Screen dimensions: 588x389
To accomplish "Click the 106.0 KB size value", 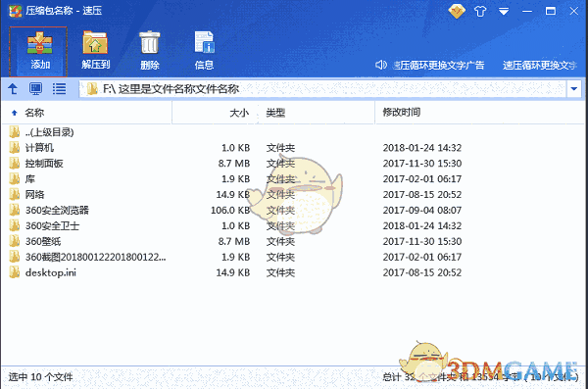I will click(x=230, y=210).
